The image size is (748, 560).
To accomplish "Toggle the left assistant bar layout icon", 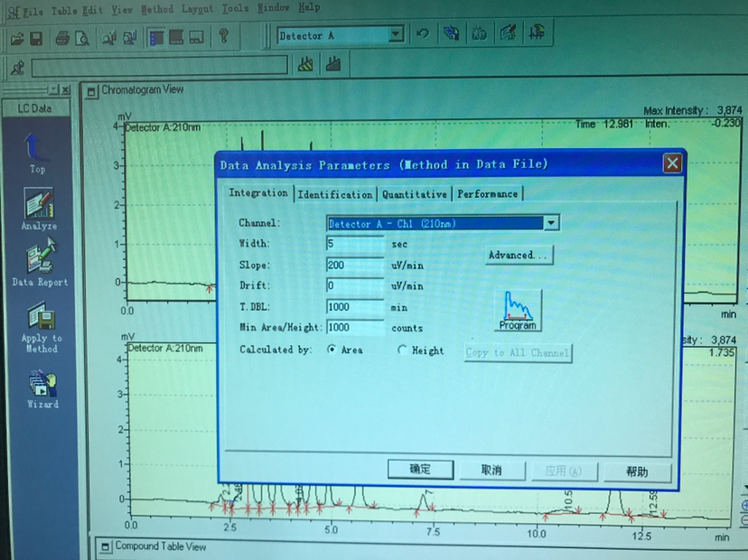I will (x=155, y=37).
